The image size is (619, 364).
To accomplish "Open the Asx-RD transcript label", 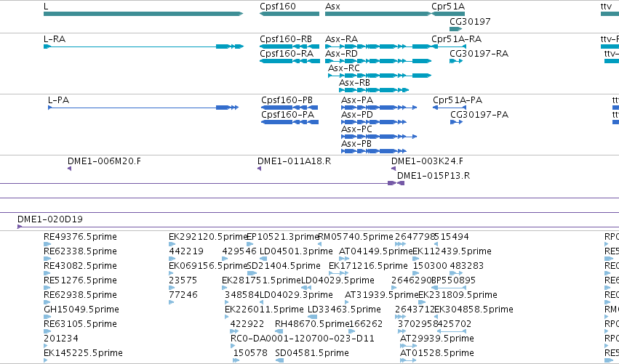I will point(341,54).
